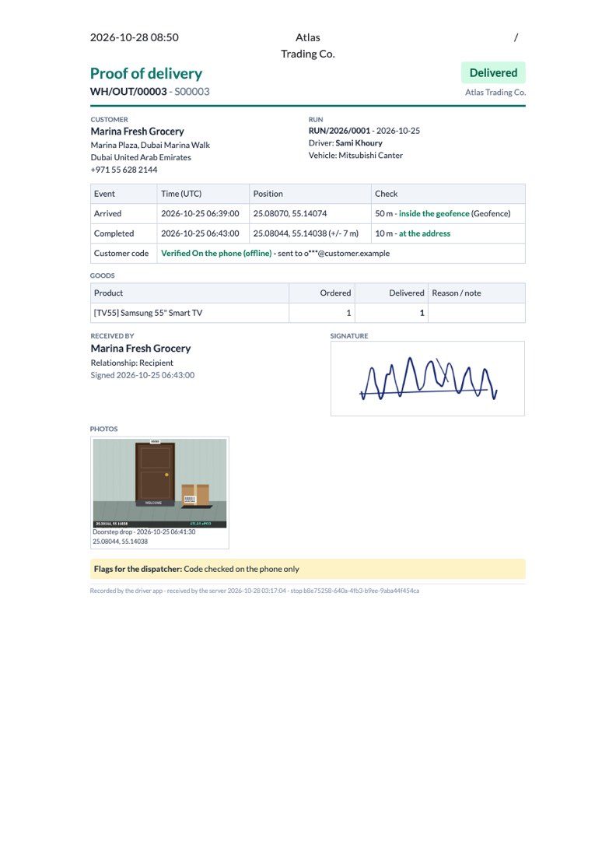Click the Marina Fresh Grocery customer name
616x856 pixels.
pyautogui.click(x=137, y=131)
